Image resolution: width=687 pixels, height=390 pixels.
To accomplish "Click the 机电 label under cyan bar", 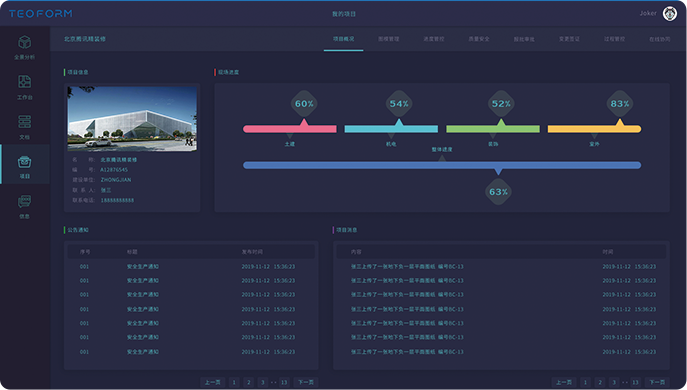I will click(x=391, y=144).
